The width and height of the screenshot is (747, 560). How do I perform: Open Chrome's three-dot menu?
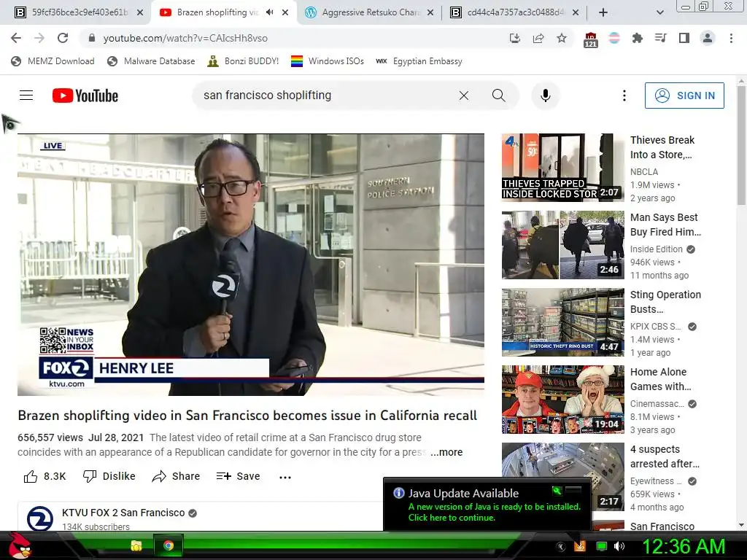click(731, 38)
